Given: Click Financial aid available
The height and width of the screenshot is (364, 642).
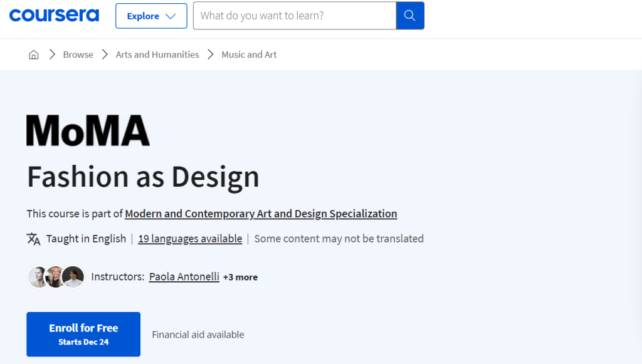Looking at the screenshot, I should [198, 335].
